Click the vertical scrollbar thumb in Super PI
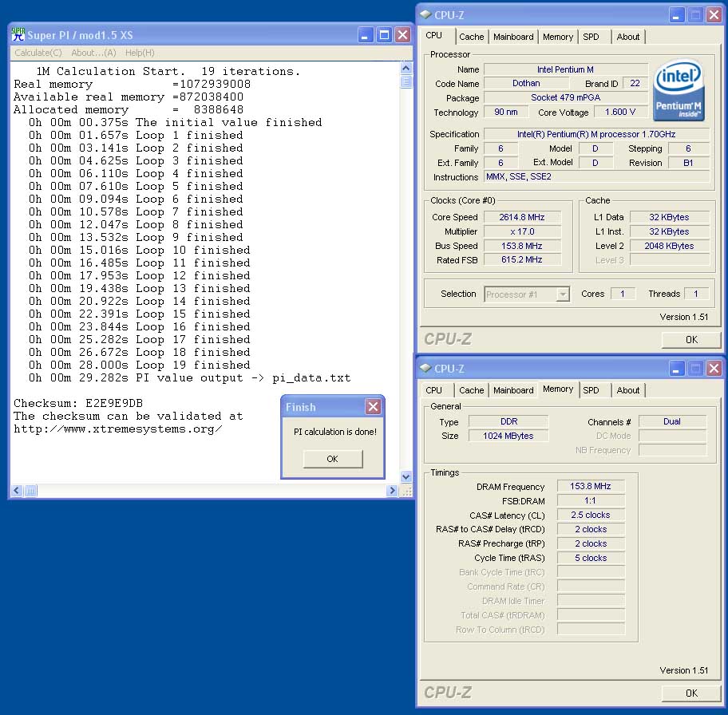 coord(406,81)
